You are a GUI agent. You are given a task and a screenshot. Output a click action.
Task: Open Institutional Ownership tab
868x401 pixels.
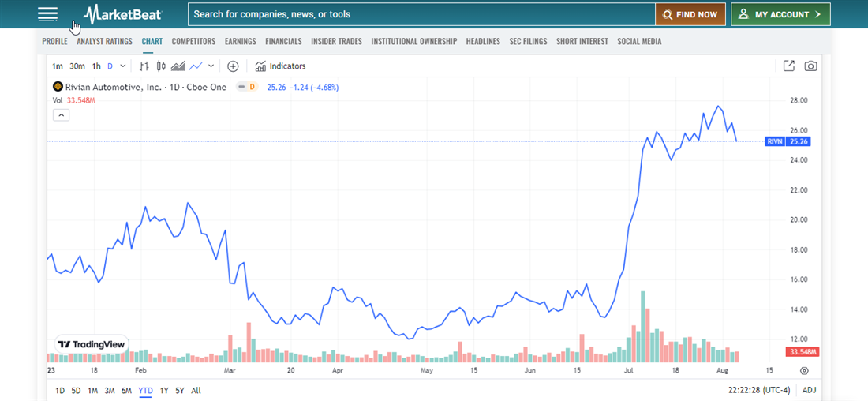pyautogui.click(x=414, y=41)
